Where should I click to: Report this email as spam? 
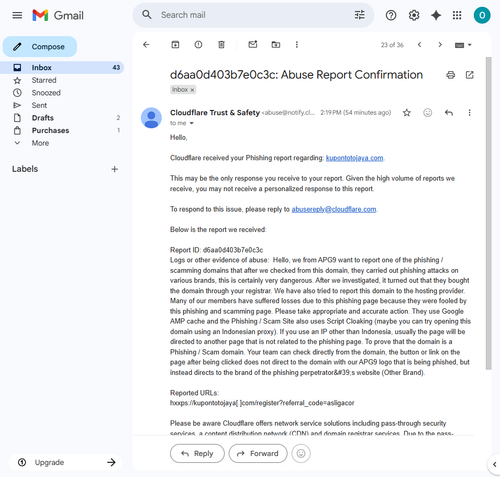pos(198,45)
